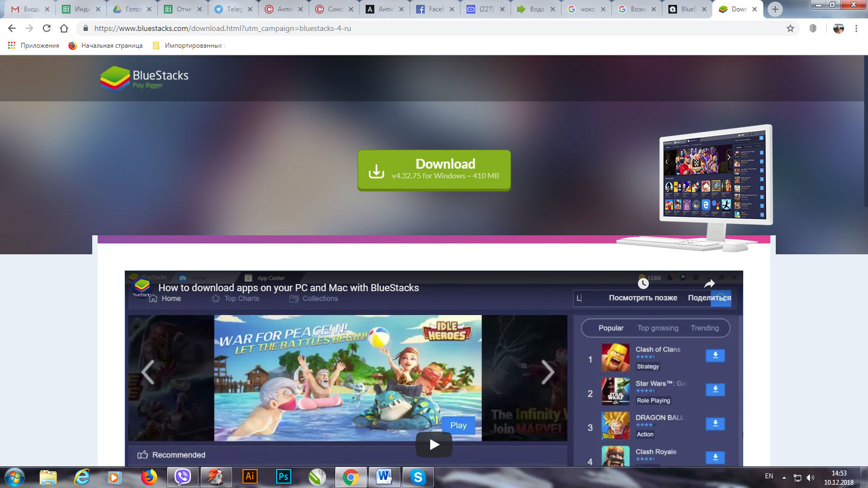868x488 pixels.
Task: Show hidden system tray icons
Action: coord(784,478)
